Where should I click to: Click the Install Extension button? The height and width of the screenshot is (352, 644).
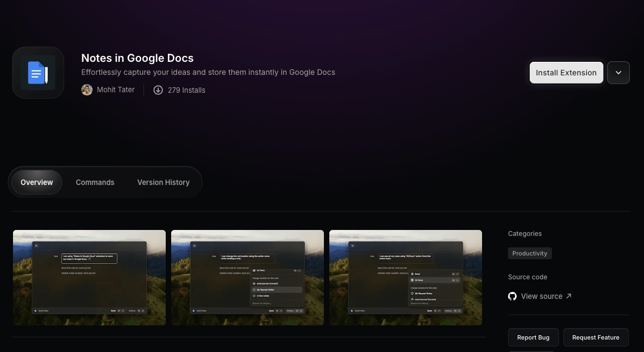click(567, 73)
